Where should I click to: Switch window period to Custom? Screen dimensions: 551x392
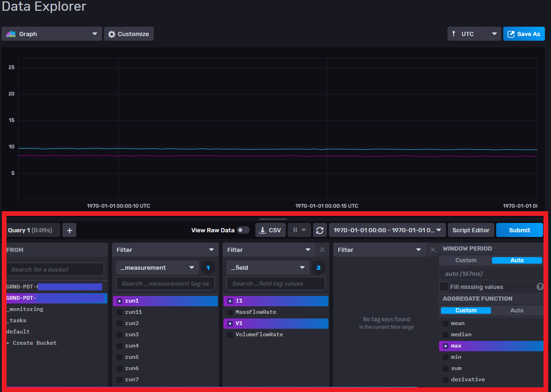[466, 260]
